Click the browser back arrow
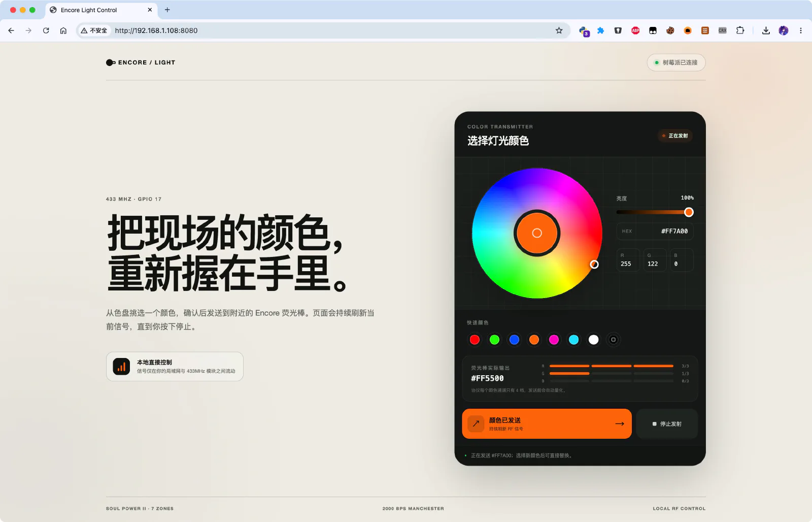 click(x=11, y=30)
